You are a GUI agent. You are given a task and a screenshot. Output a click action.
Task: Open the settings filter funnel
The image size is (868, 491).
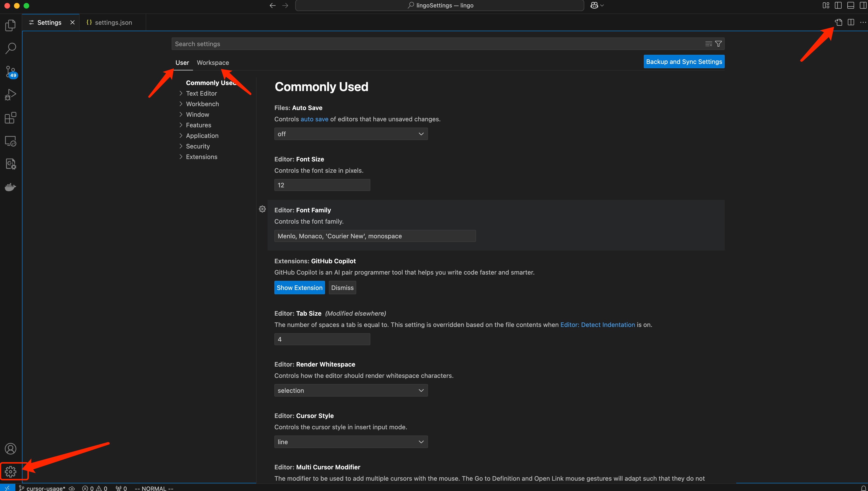click(718, 44)
